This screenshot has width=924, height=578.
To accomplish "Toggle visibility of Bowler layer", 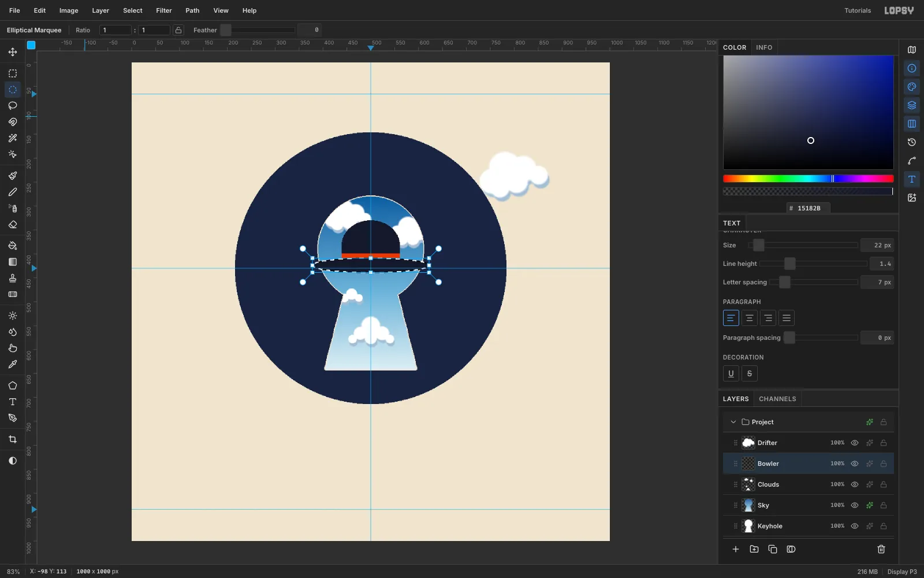I will tap(855, 464).
